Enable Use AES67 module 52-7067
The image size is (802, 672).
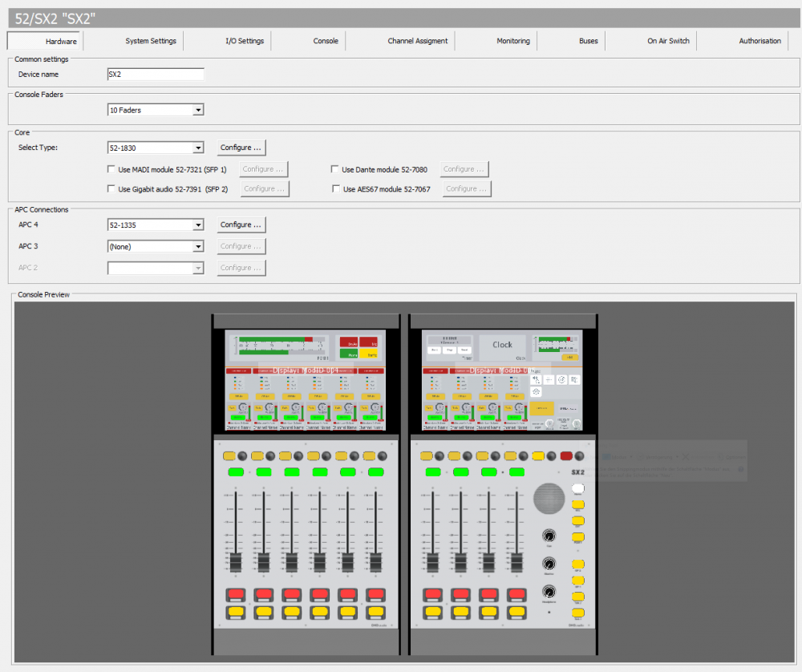[334, 188]
